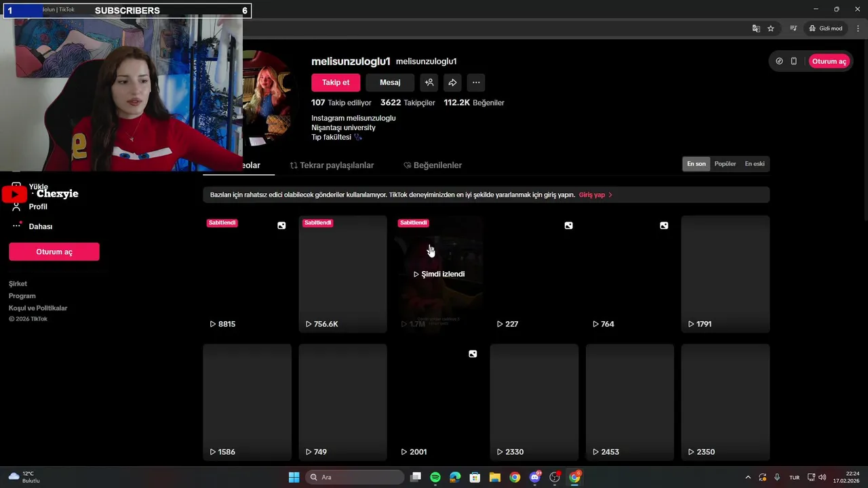
Task: Expand the Şirket footer section
Action: coord(18,284)
